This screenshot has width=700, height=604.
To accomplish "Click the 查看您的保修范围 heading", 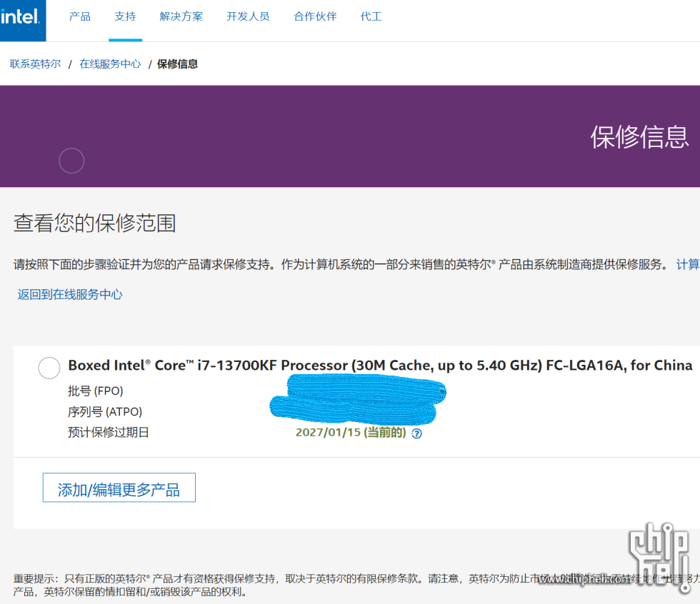I will tap(94, 223).
